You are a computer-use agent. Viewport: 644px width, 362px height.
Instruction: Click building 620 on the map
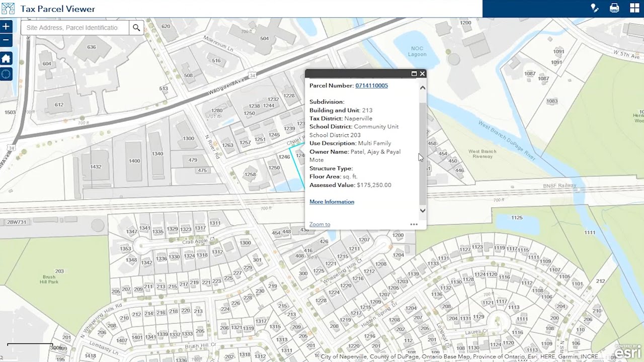click(x=166, y=27)
